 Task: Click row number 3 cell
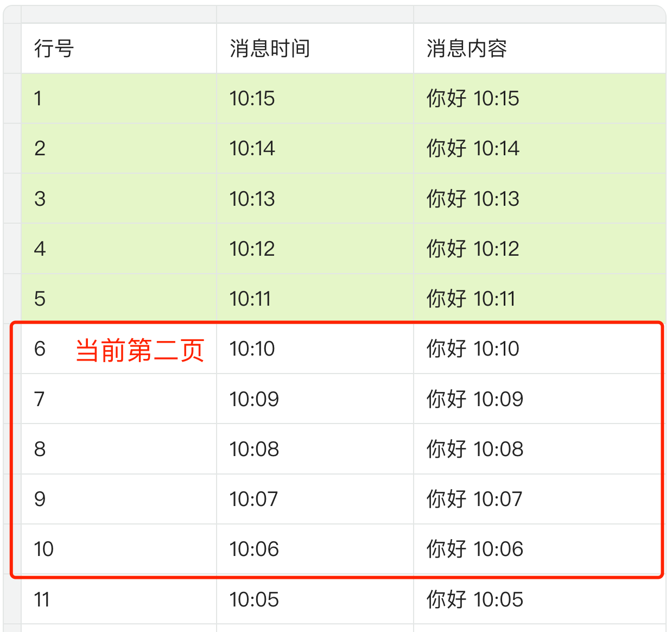pyautogui.click(x=40, y=199)
